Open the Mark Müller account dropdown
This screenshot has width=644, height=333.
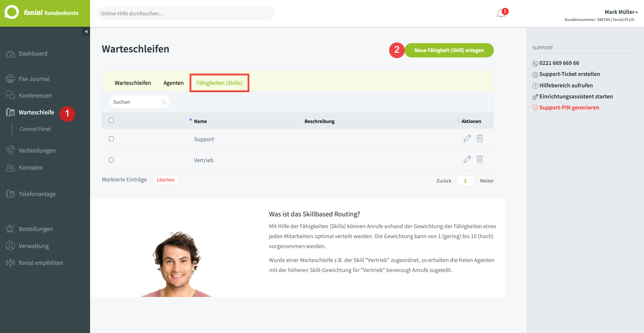coord(621,12)
